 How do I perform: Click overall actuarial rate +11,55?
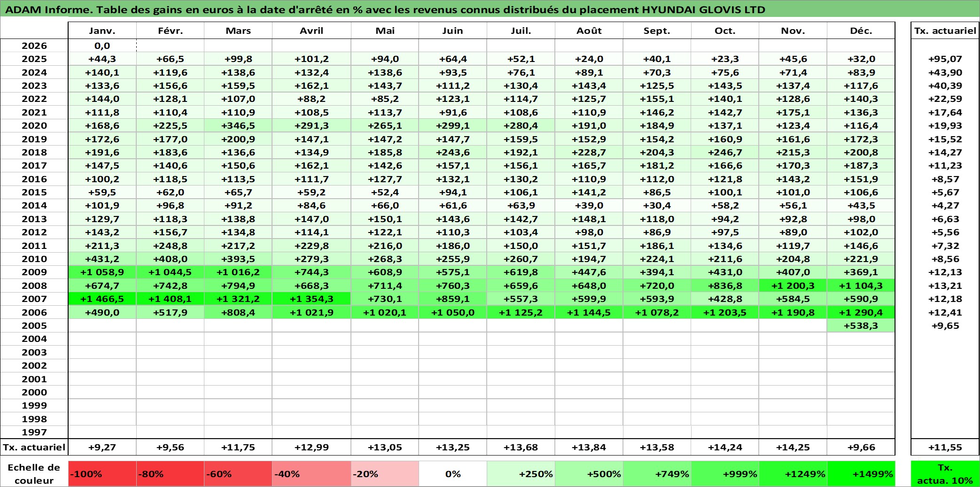coord(945,447)
